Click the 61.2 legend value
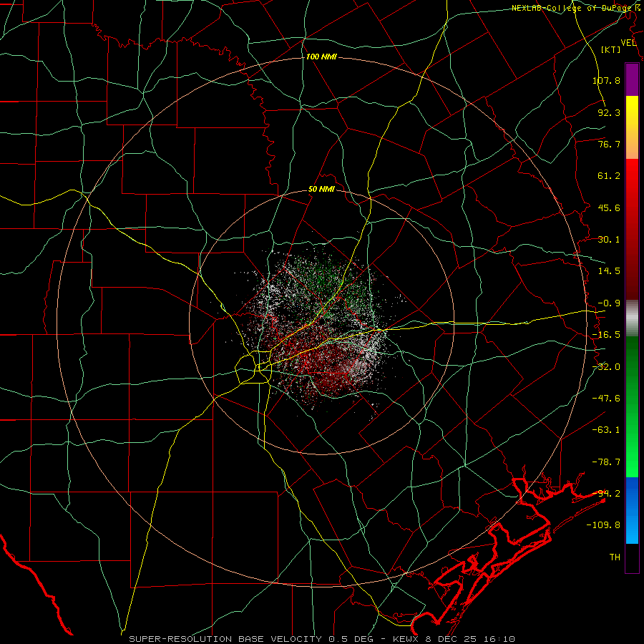The image size is (644, 644). click(609, 176)
